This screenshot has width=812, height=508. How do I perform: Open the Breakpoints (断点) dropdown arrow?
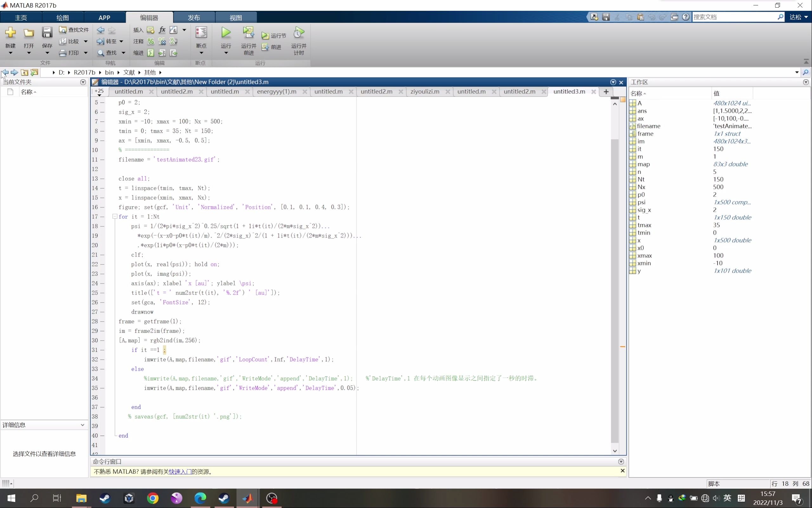(201, 53)
